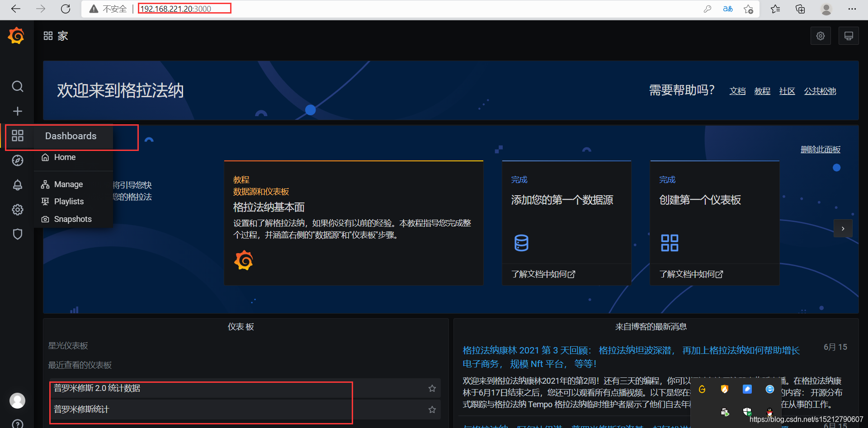Open Explore using the compass icon
The image size is (868, 428).
click(17, 160)
